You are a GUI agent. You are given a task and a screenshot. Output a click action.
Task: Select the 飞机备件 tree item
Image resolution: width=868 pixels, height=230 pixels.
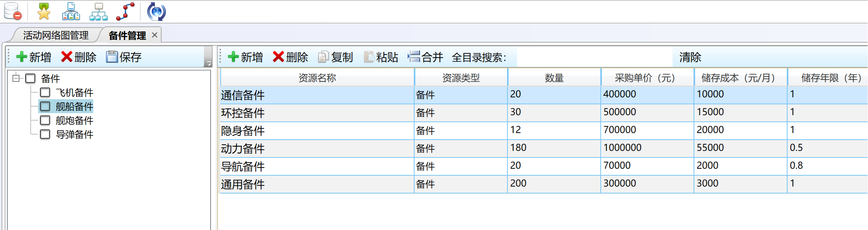pos(75,92)
